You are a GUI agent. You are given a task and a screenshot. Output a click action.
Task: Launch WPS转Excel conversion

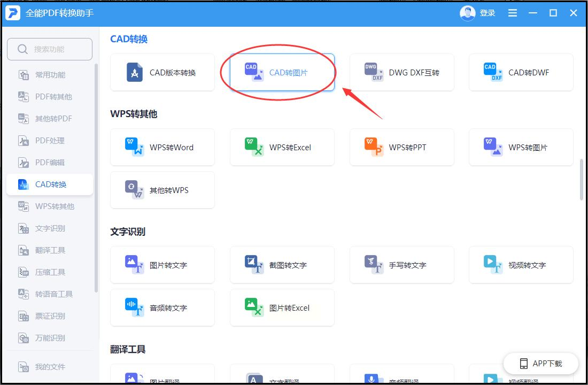(282, 147)
